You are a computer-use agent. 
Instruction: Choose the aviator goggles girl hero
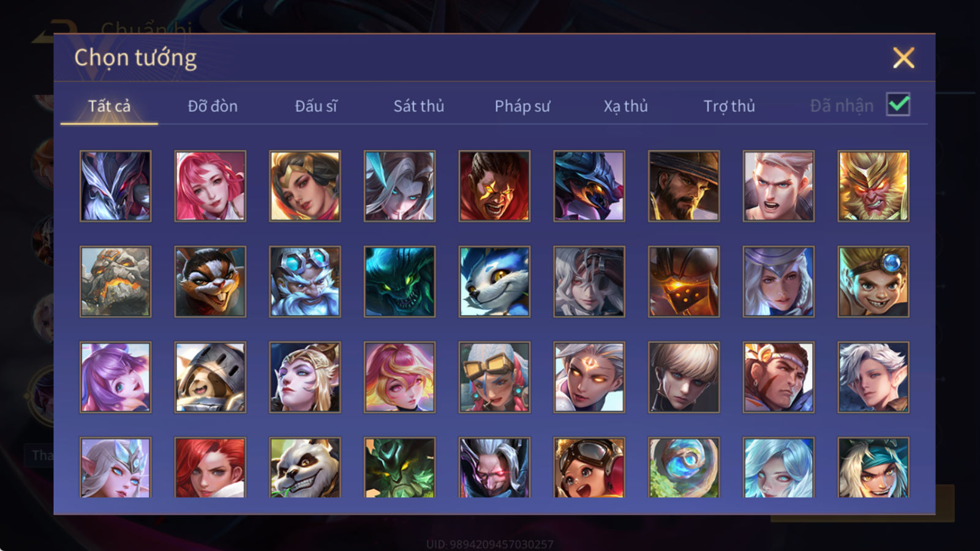(589, 467)
